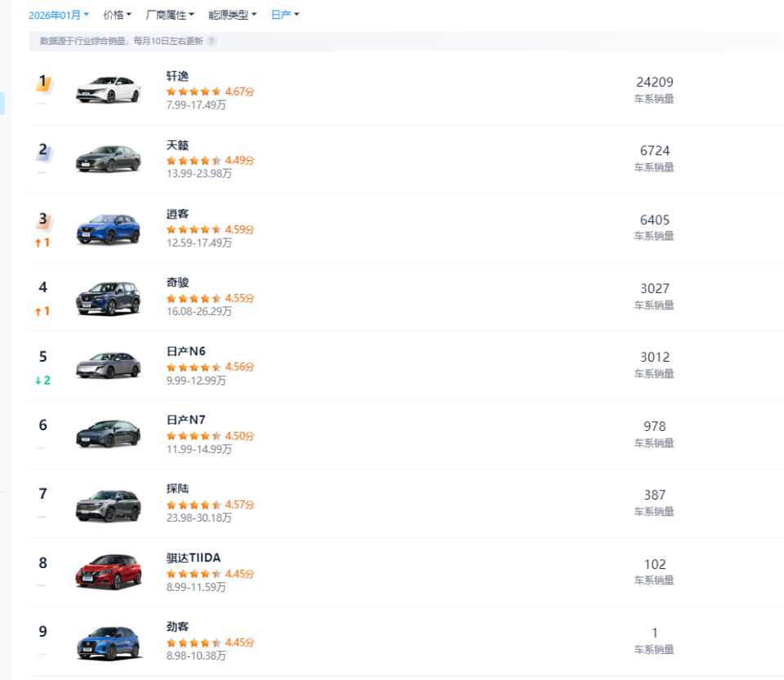This screenshot has width=784, height=680.
Task: Click the 24209 sales figure for 轩逸
Action: [x=654, y=82]
